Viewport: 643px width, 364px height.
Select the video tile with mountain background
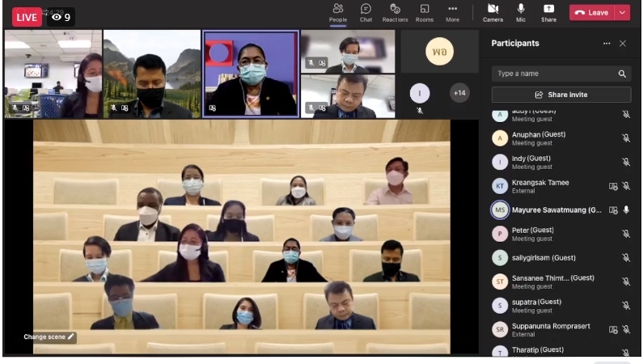[x=152, y=74]
